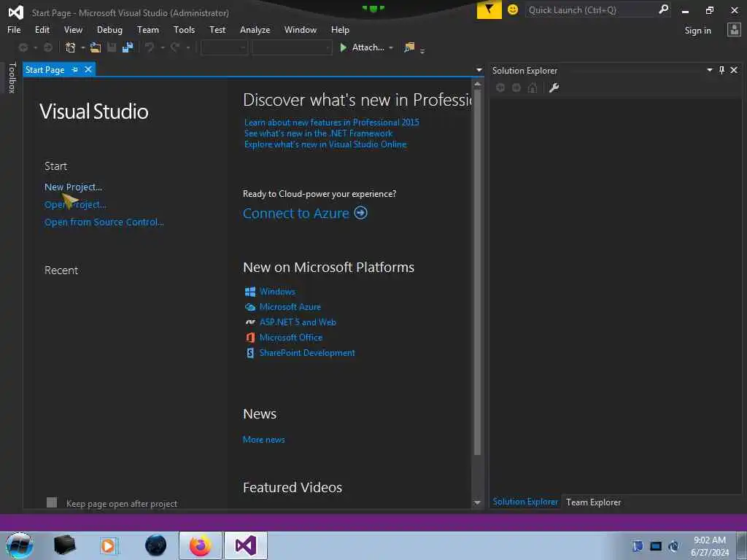The height and width of the screenshot is (560, 747).
Task: Open Firefox from the taskbar
Action: [x=200, y=545]
